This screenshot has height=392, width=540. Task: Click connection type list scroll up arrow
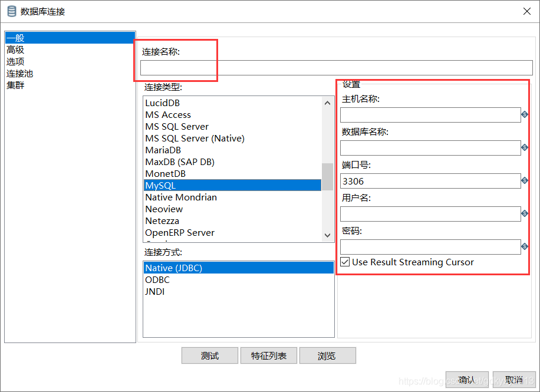tap(328, 103)
